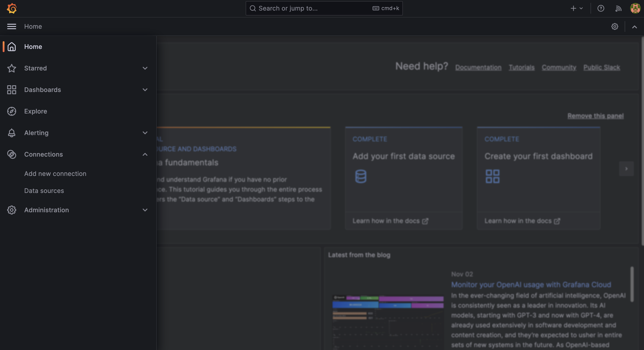
Task: Open the Alerting bell icon
Action: tap(11, 133)
